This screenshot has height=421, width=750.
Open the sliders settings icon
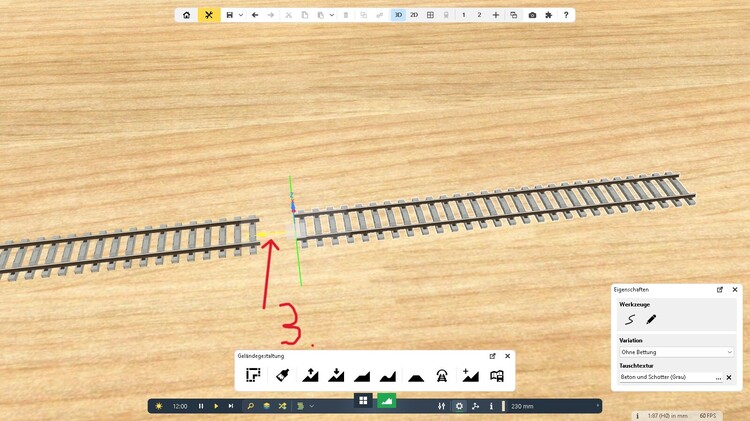441,406
